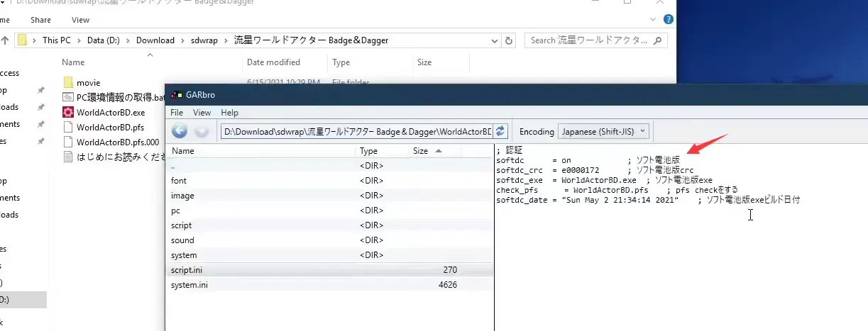
Task: Click the folder icon in the Explorer address bar
Action: pyautogui.click(x=23, y=40)
